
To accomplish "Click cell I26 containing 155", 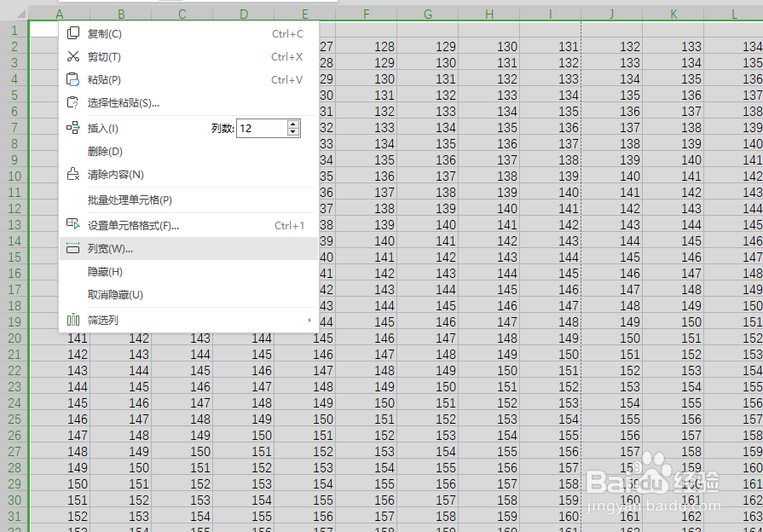I will click(x=551, y=435).
